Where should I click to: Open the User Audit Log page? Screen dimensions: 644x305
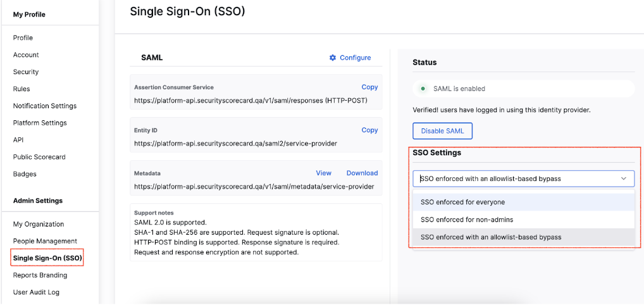[x=36, y=292]
